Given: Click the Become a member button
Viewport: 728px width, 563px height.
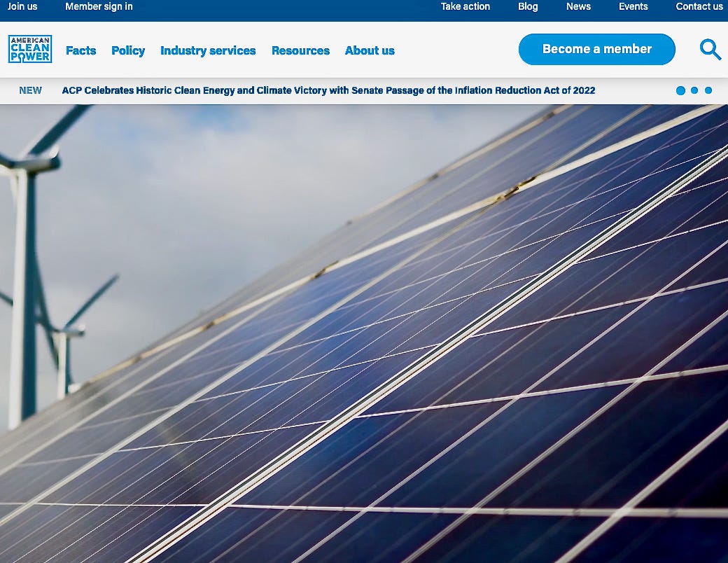Looking at the screenshot, I should click(597, 49).
